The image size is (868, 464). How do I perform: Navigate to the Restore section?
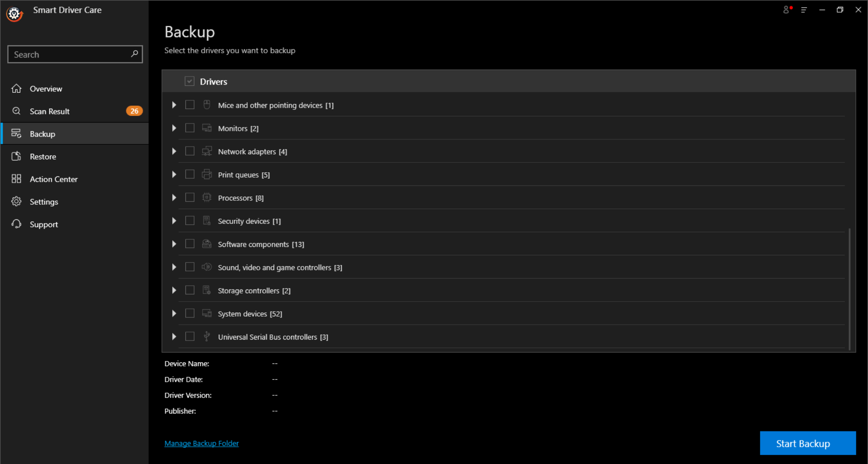[42, 156]
